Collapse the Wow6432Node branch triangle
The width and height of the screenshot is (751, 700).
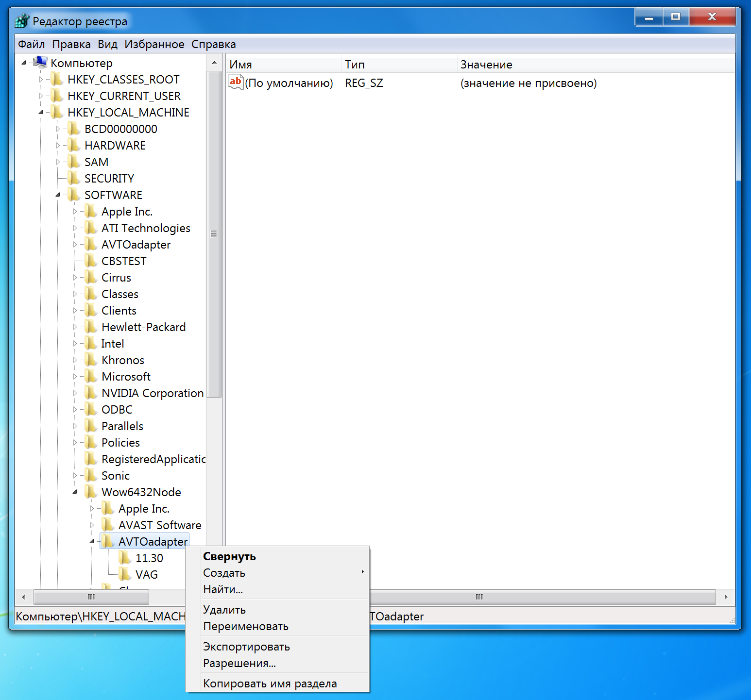[x=74, y=492]
